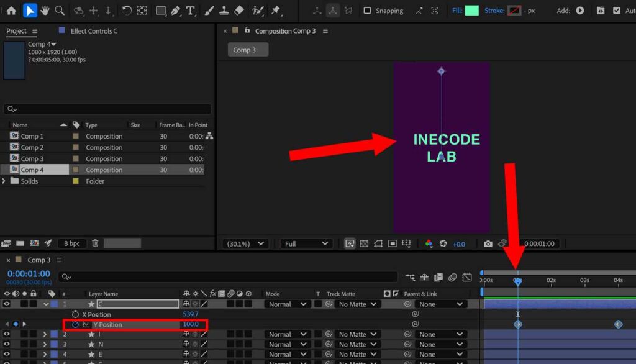Viewport: 636px width, 364px height.
Task: Click Region of Interest icon
Action: coord(393,243)
